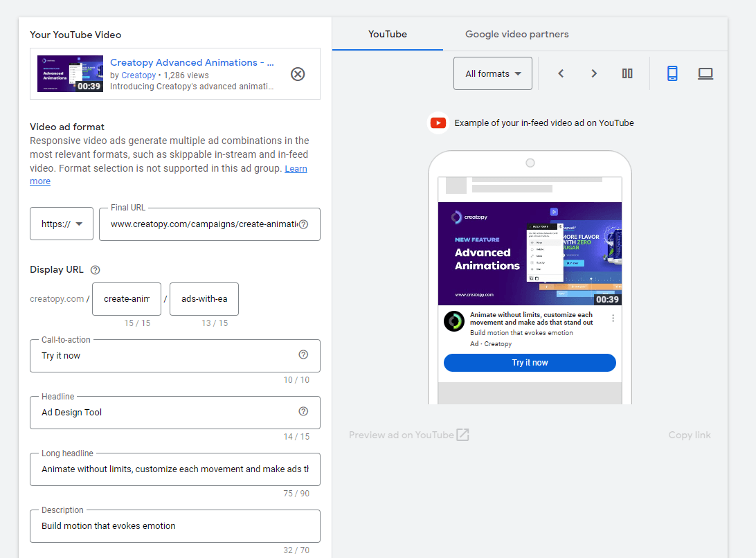
Task: Open the Headline help tooltip
Action: 303,411
